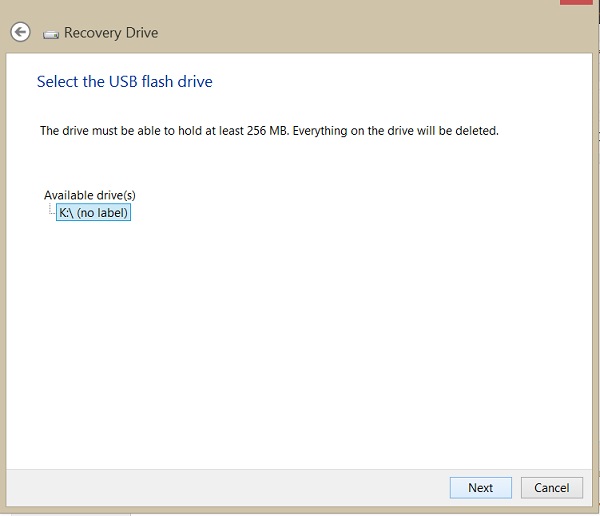This screenshot has width=600, height=516.
Task: Click the gray footer bar left of Next button
Action: (228, 488)
